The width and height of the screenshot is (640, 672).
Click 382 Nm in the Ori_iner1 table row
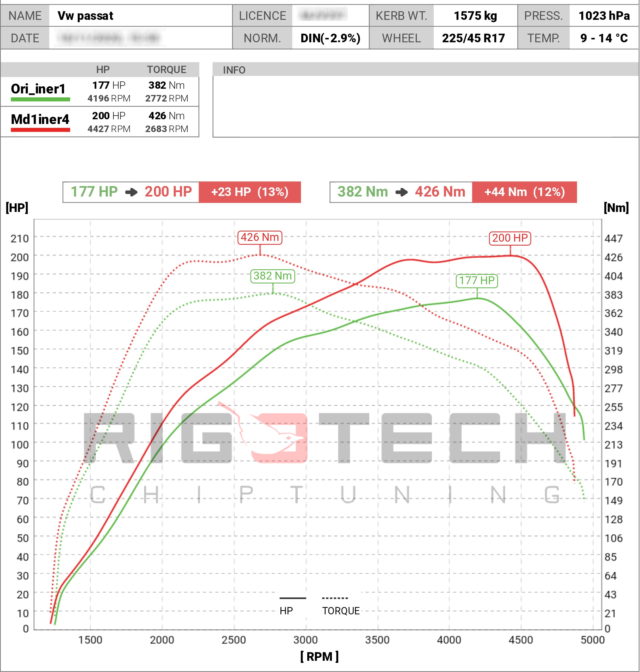pyautogui.click(x=166, y=85)
